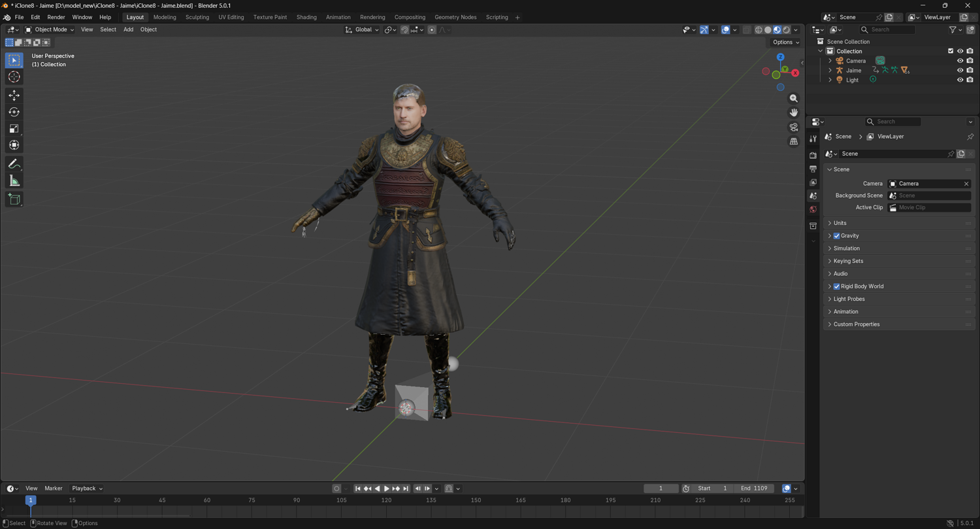The image size is (980, 529).
Task: Click the End frame field
Action: [x=754, y=488]
